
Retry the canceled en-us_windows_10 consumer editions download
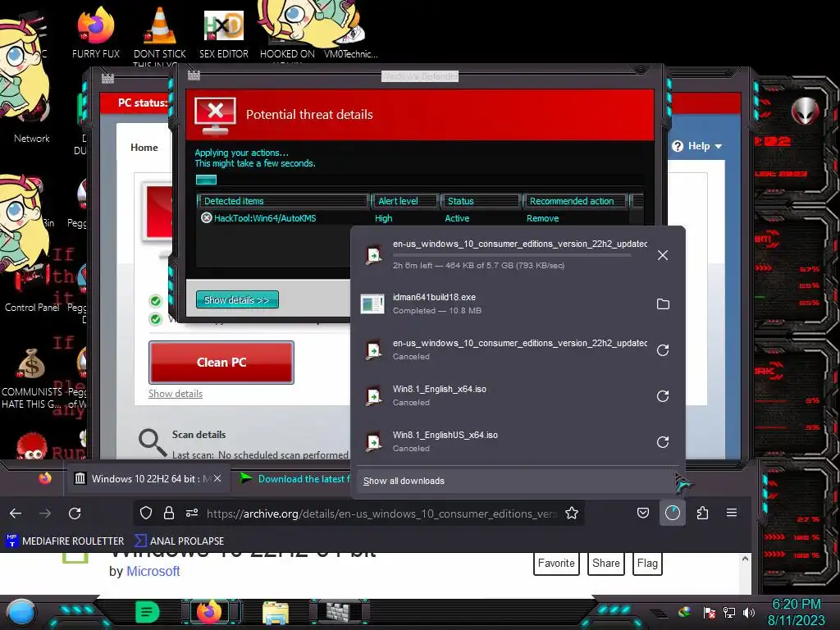click(663, 349)
